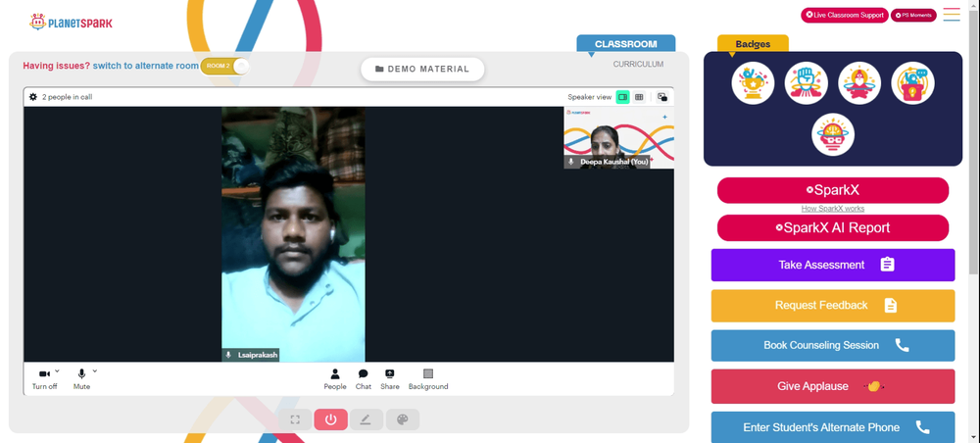The width and height of the screenshot is (980, 443).
Task: Open the pencil annotation tool
Action: [367, 419]
